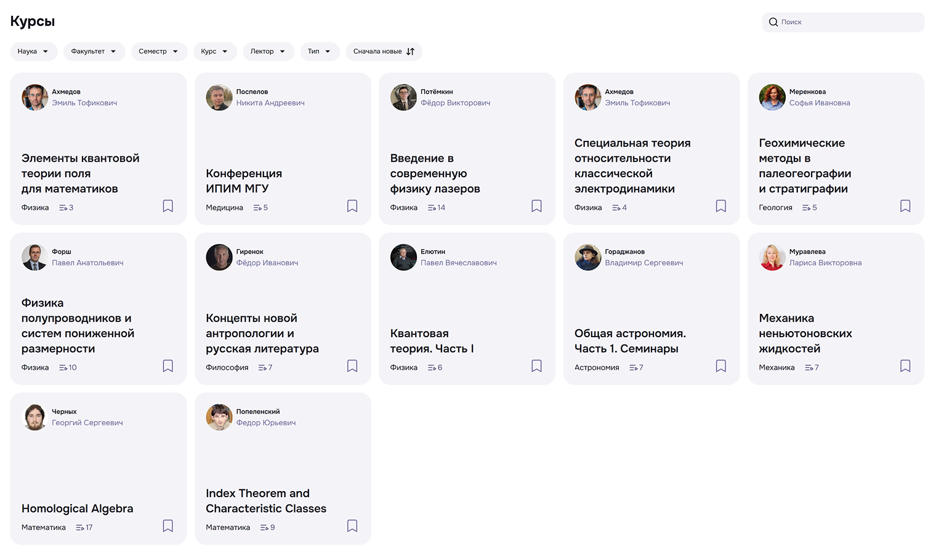Viewport: 936px width, 560px height.
Task: Bookmark the "Элементы квантовой теории поля" course
Action: pyautogui.click(x=167, y=206)
